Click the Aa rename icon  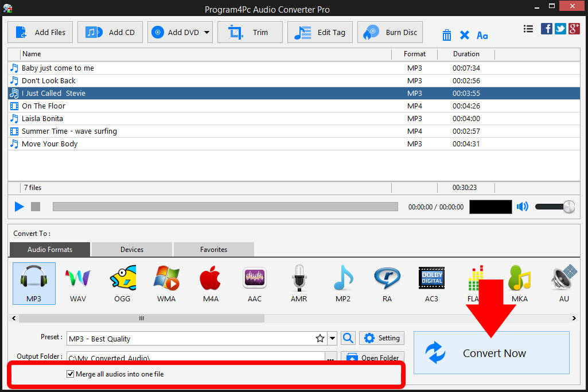(482, 35)
